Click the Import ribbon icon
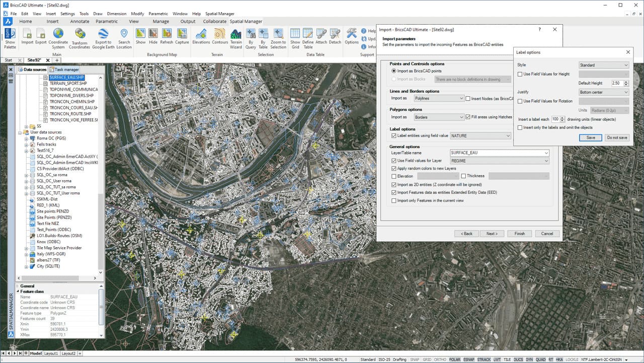Image resolution: width=644 pixels, height=363 pixels. (x=27, y=36)
